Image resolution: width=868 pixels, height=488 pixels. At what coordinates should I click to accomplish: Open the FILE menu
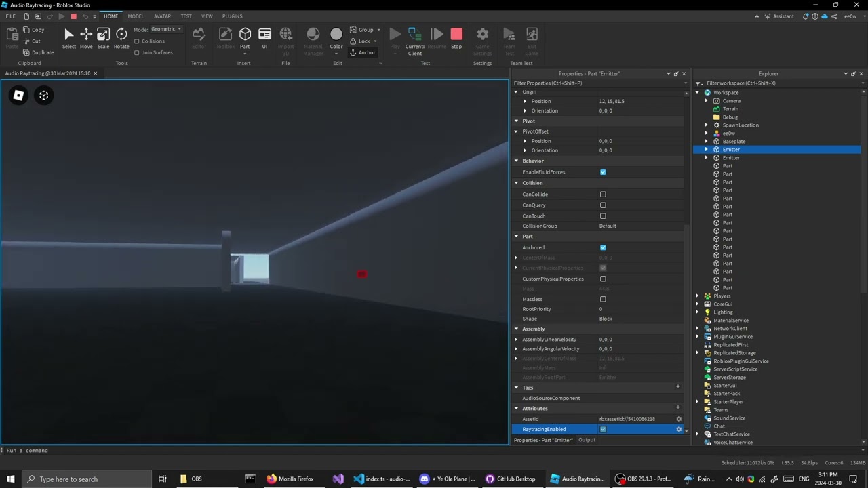pos(11,16)
